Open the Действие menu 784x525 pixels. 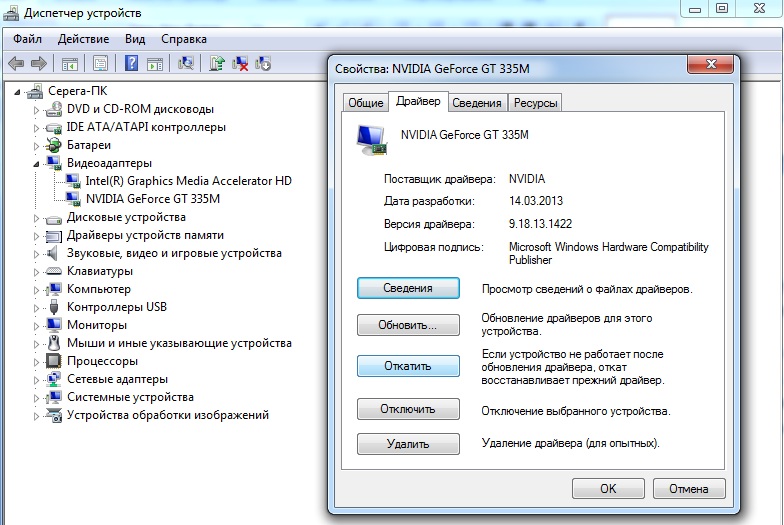click(84, 39)
